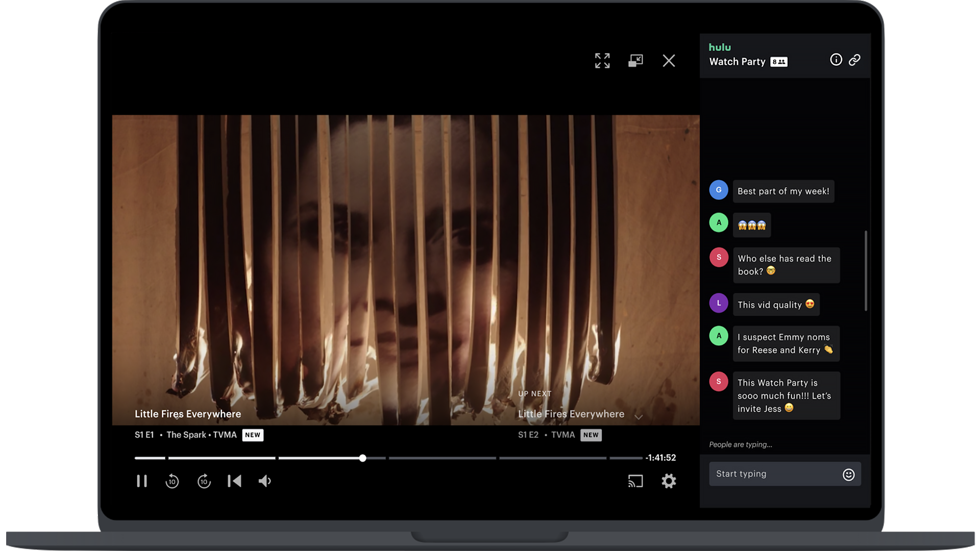Click the playback progress bar handle

point(362,458)
